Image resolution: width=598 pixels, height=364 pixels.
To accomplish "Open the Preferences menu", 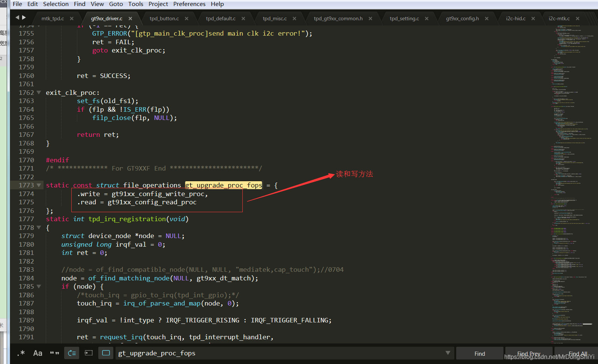I will pyautogui.click(x=189, y=4).
